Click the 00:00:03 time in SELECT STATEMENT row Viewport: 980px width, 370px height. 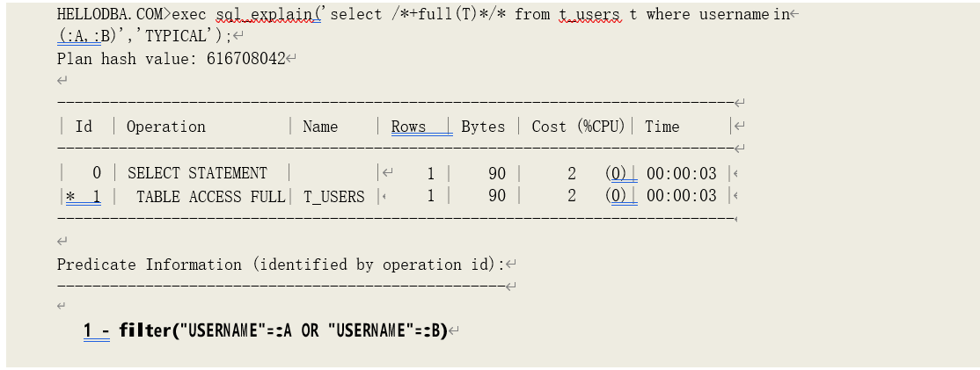[x=681, y=173]
